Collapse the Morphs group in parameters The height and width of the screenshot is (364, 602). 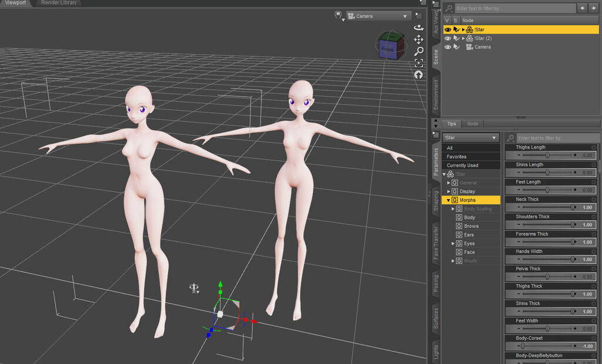pyautogui.click(x=449, y=200)
